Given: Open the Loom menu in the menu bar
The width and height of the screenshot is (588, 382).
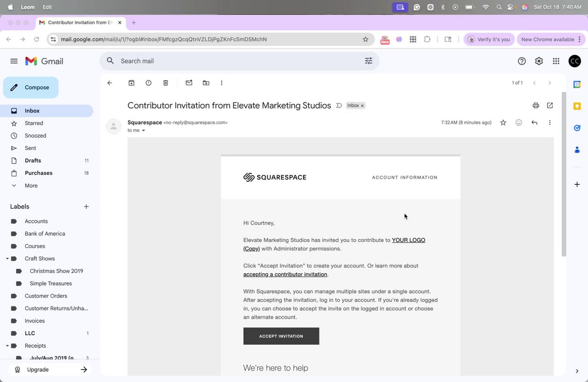Looking at the screenshot, I should 28,7.
